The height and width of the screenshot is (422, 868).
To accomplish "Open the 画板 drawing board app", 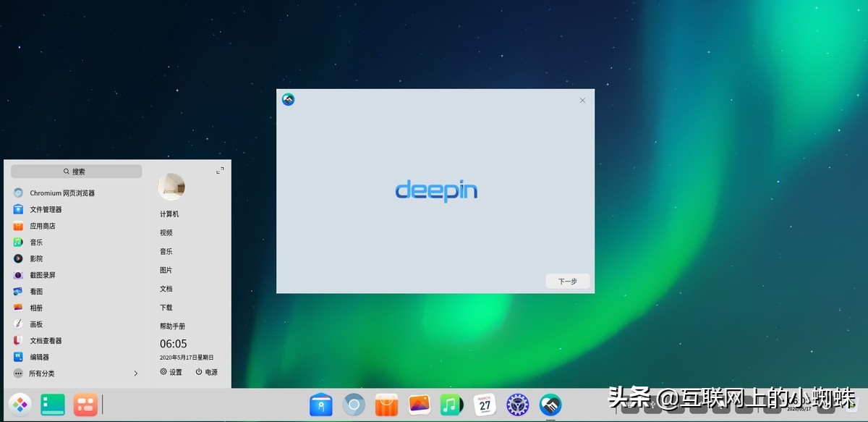I will [x=35, y=324].
